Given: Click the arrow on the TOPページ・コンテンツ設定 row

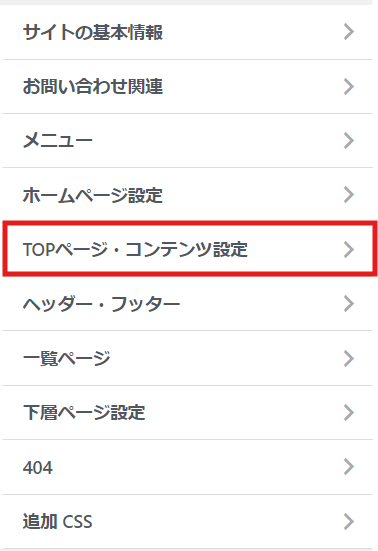Looking at the screenshot, I should [348, 249].
